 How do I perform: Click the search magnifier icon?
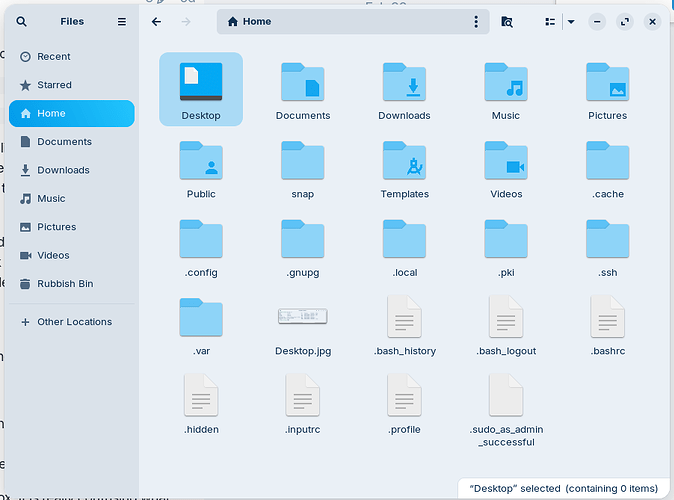coord(21,21)
